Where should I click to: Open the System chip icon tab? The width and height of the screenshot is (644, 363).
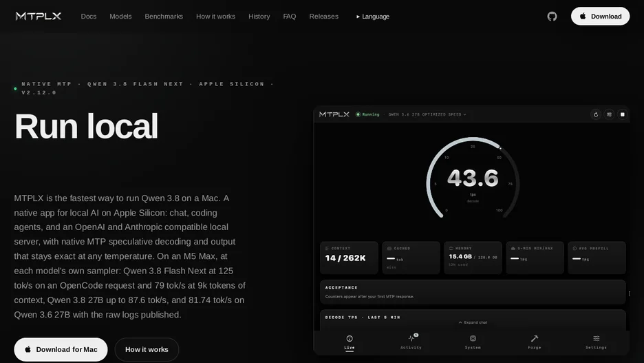pos(473,338)
